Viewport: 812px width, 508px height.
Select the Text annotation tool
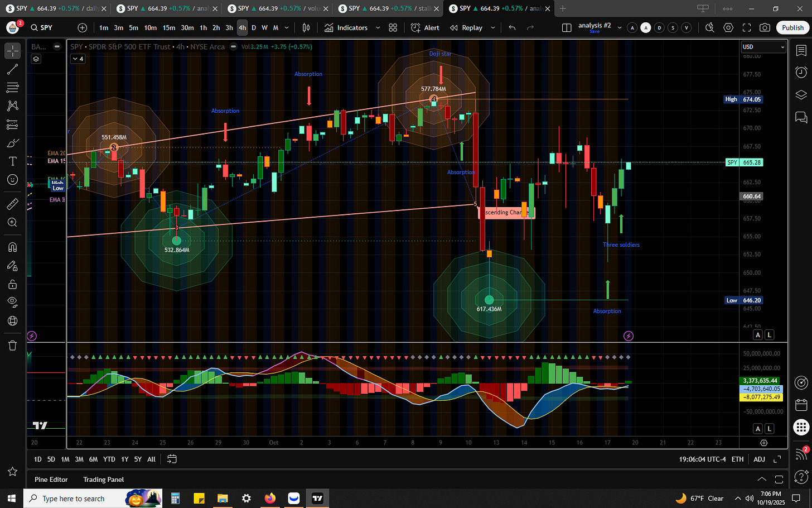[x=12, y=161]
